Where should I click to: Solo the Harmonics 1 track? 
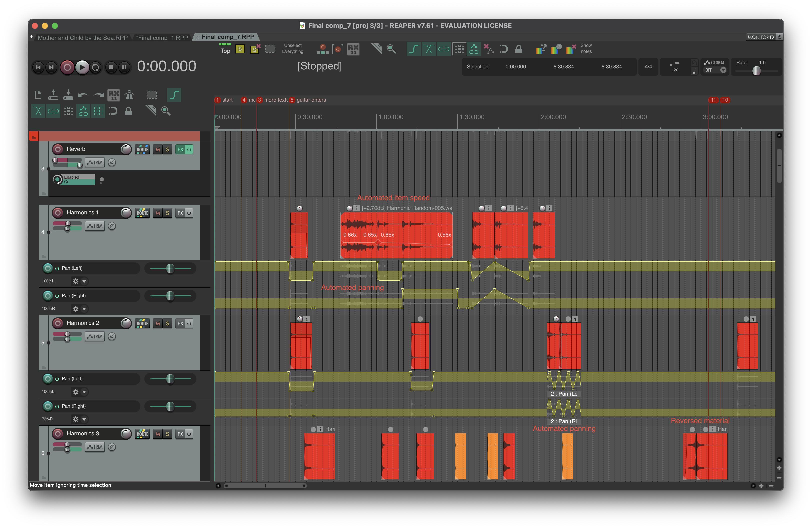tap(167, 213)
